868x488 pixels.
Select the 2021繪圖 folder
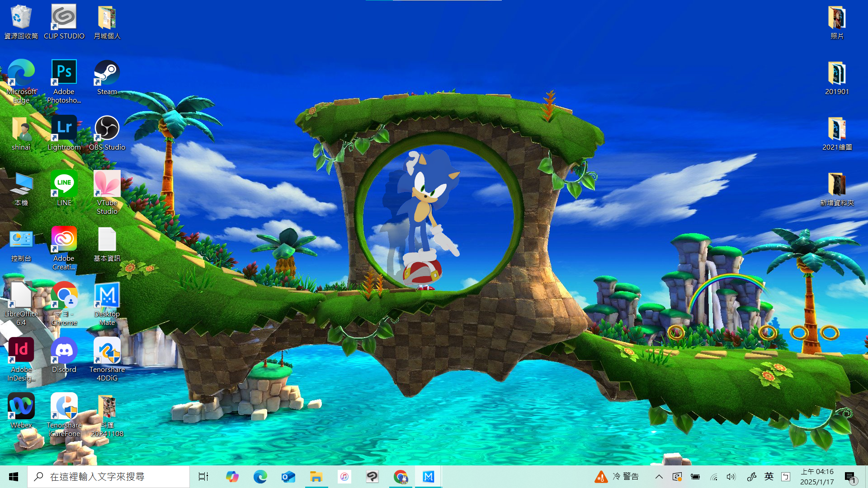click(837, 133)
